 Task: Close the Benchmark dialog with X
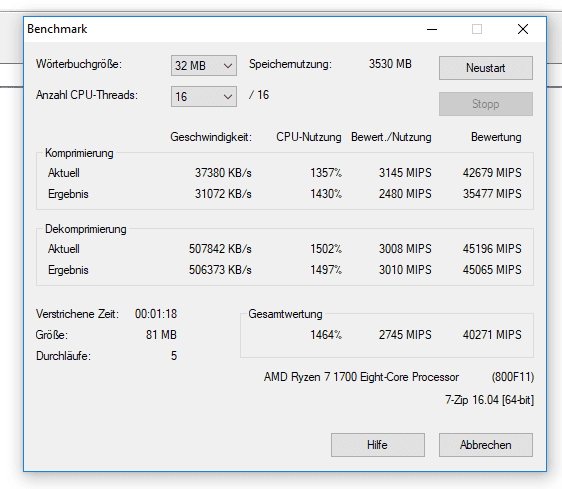point(523,29)
